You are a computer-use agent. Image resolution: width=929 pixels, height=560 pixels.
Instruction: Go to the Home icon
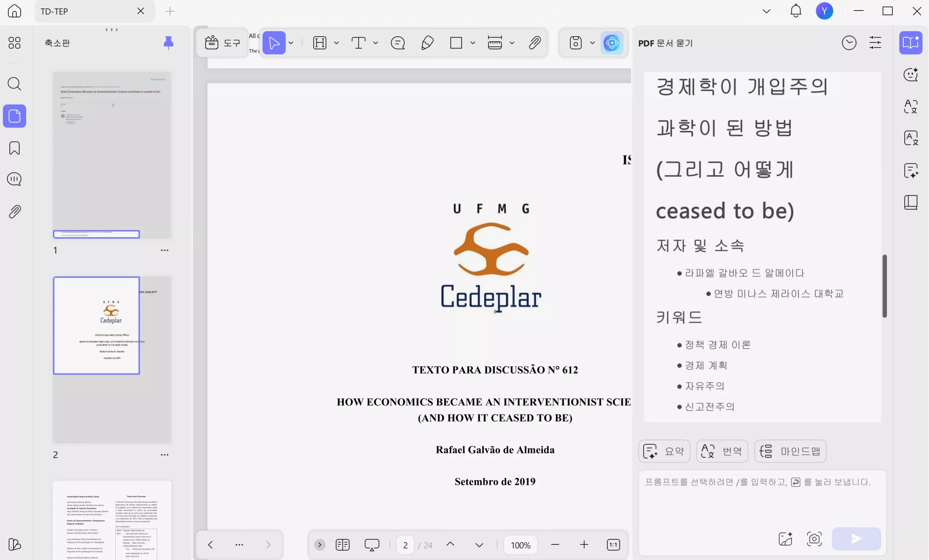click(14, 11)
